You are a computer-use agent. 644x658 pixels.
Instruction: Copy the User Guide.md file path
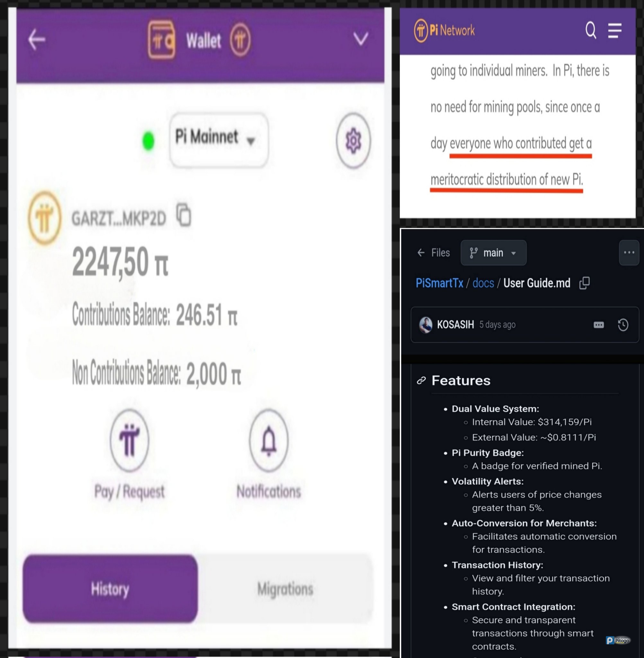585,283
